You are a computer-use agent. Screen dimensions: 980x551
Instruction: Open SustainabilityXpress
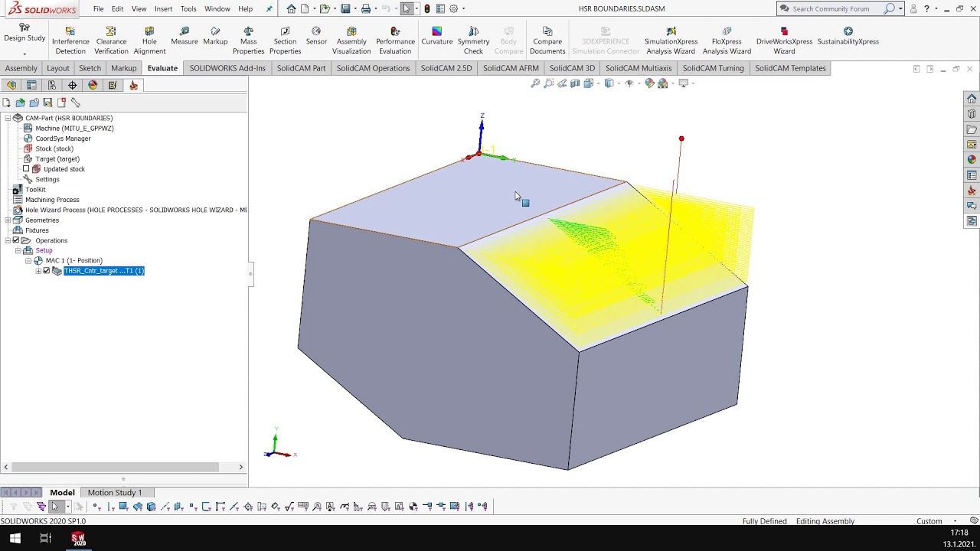tap(848, 36)
